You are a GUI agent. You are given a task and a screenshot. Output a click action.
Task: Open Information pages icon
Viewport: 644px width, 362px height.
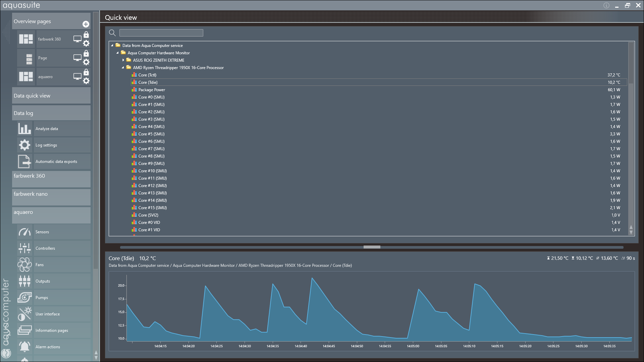(24, 330)
